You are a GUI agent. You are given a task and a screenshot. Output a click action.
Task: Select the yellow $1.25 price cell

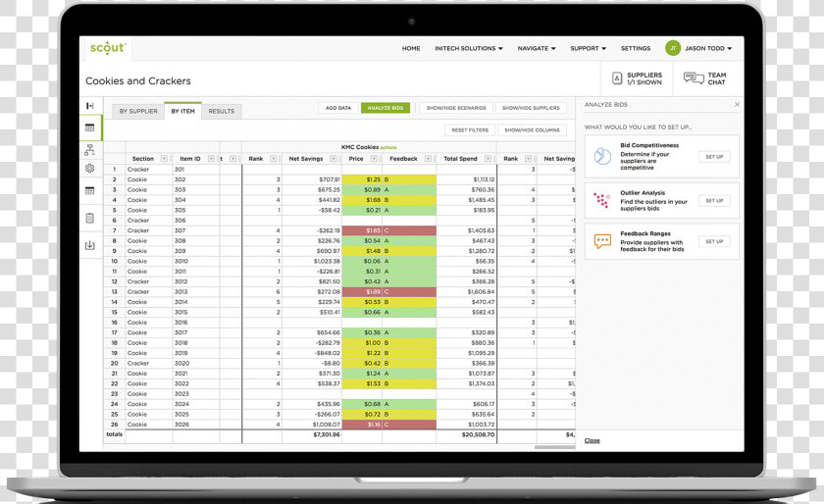pos(362,179)
